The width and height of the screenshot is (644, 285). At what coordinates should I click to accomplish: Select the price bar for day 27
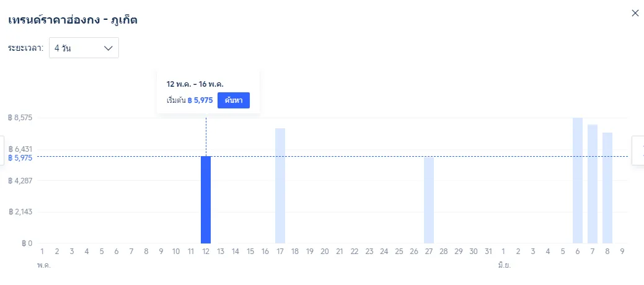pyautogui.click(x=429, y=200)
